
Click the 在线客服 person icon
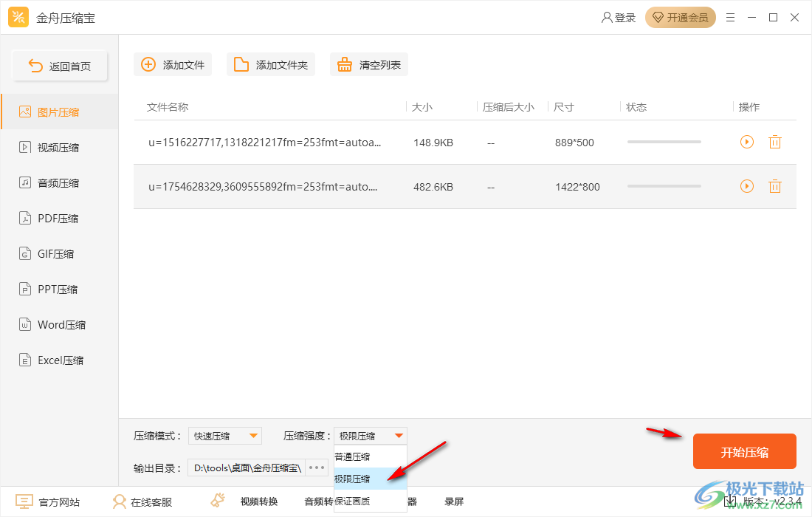(119, 501)
